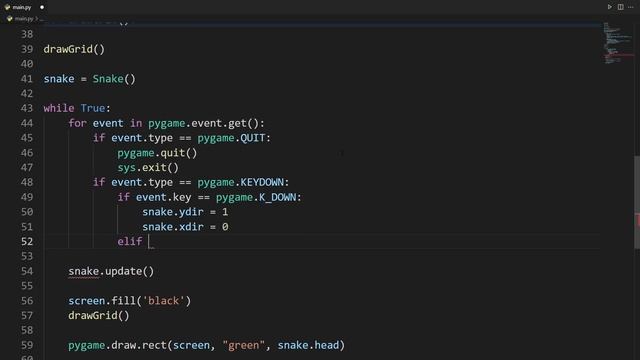Image resolution: width=640 pixels, height=360 pixels.
Task: Click 'snake.xdir = 0' line
Action: click(185, 227)
